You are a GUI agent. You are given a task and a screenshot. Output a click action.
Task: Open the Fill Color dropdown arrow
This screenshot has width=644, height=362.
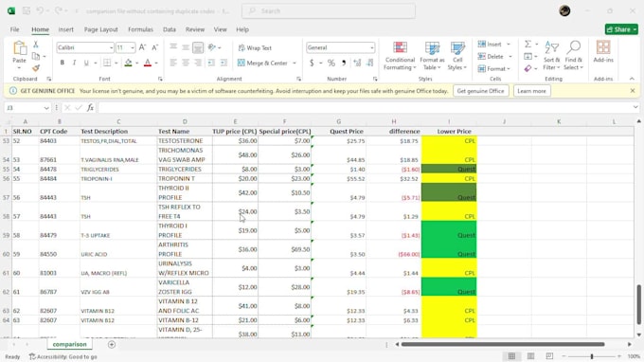pyautogui.click(x=136, y=63)
